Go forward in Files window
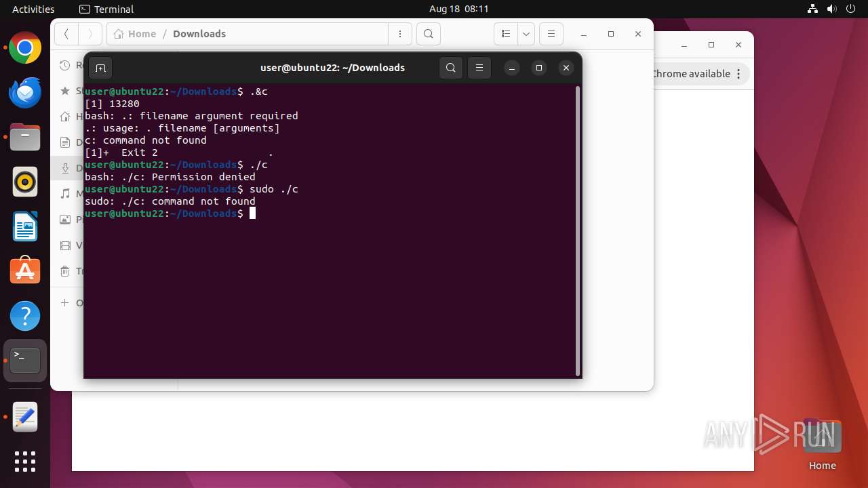Screen dimensions: 868x488 pyautogui.click(x=90, y=34)
